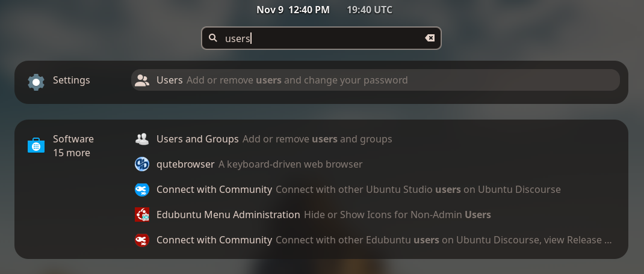
Task: Click the Software provider label
Action: 73,139
